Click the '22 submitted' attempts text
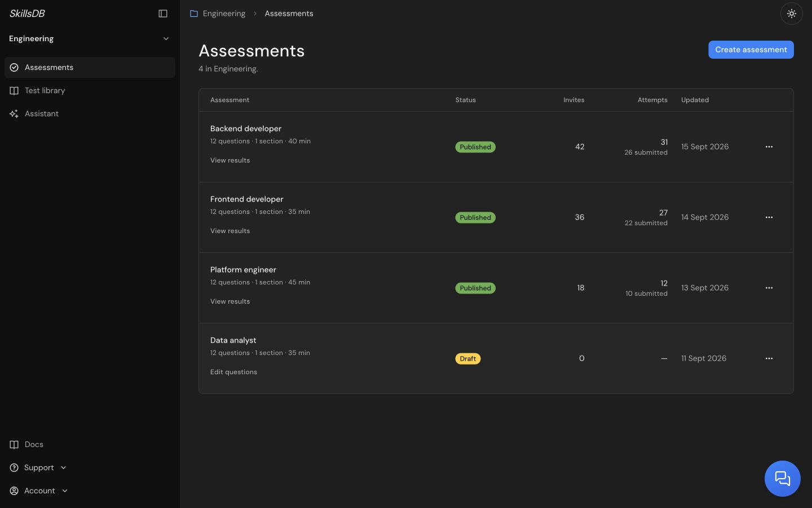Image resolution: width=812 pixels, height=508 pixels. coord(646,223)
